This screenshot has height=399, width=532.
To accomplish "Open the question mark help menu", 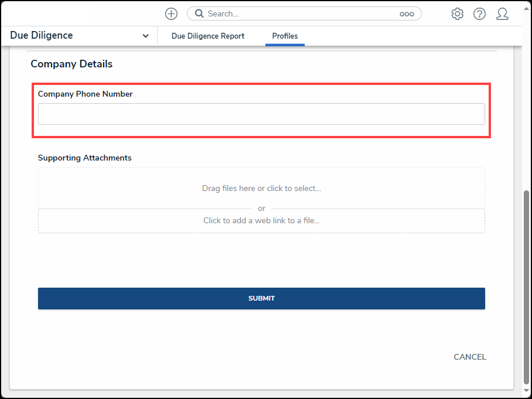I will click(479, 14).
